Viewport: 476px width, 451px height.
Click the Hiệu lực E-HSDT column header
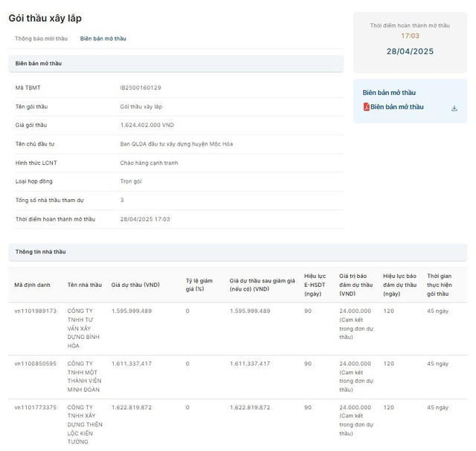click(315, 285)
